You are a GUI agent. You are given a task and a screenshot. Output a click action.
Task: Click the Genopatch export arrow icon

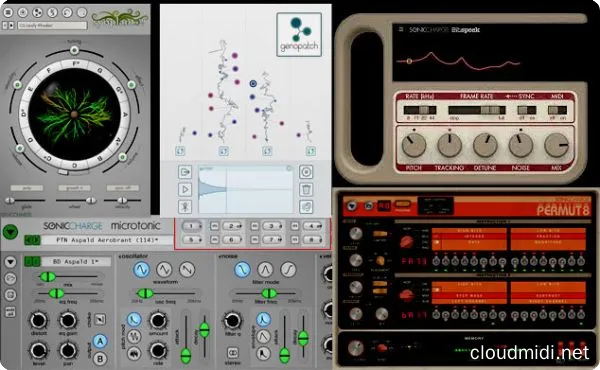[185, 172]
